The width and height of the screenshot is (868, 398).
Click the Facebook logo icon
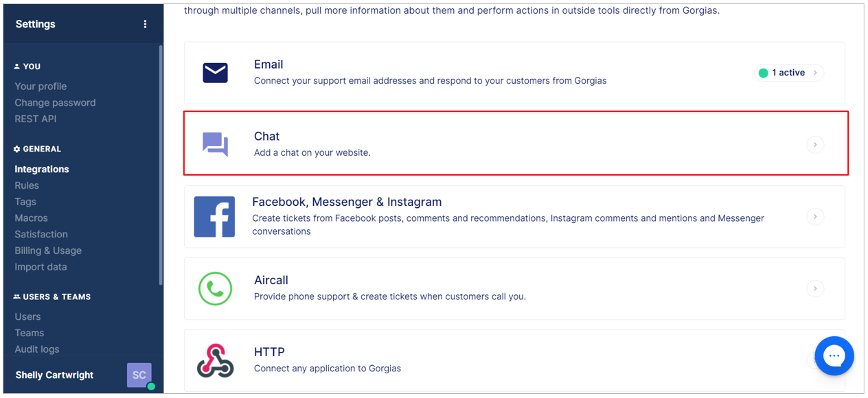pos(214,217)
